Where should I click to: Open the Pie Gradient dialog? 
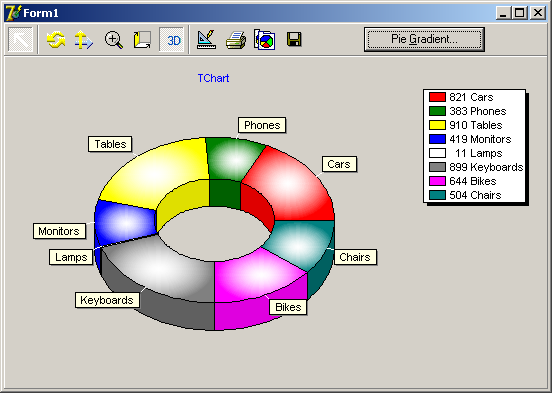424,39
